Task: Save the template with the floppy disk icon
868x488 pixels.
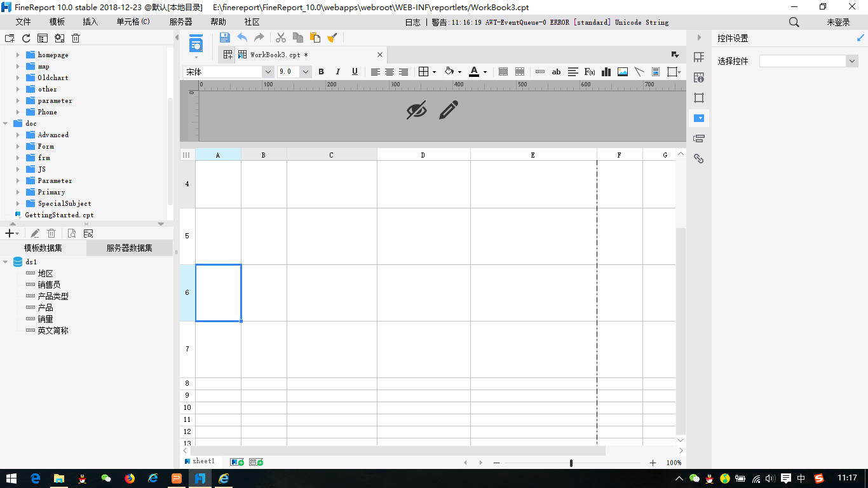Action: [x=224, y=37]
